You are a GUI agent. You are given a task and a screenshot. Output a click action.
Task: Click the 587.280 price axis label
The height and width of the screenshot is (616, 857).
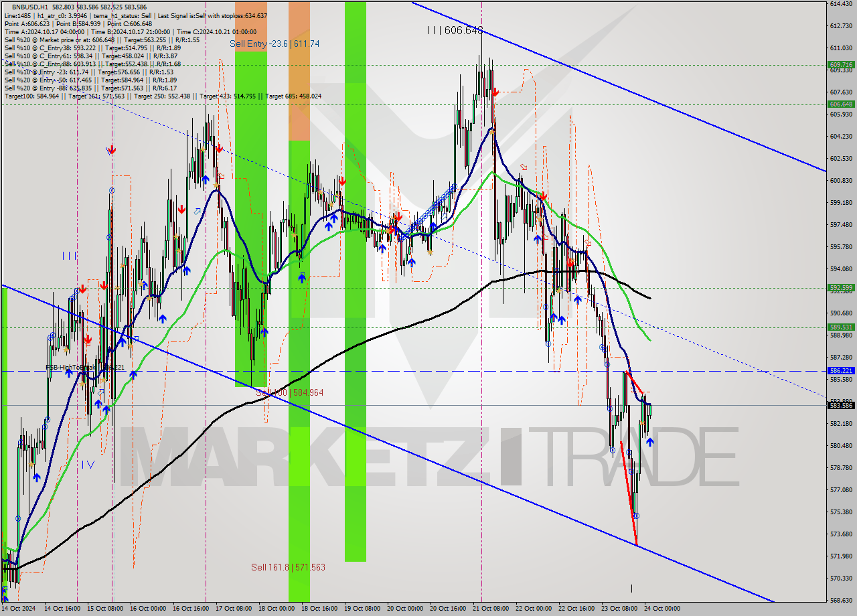841,358
